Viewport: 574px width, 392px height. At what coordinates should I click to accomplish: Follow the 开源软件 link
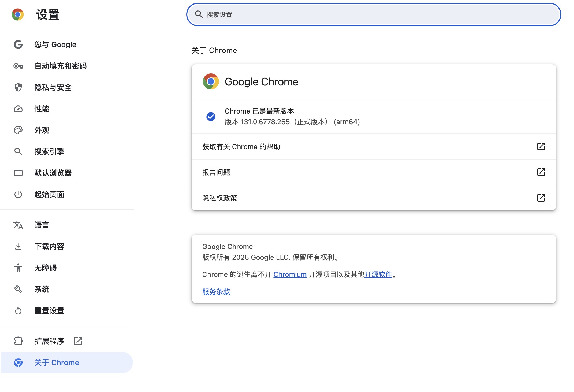click(x=378, y=274)
